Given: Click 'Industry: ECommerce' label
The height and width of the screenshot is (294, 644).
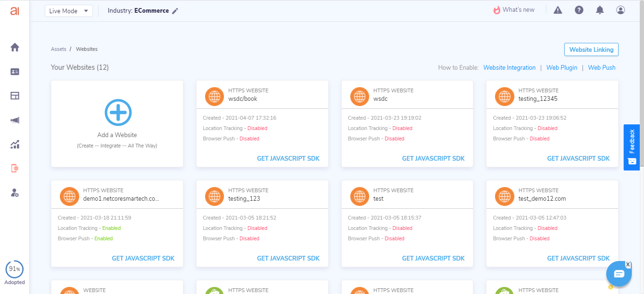Looking at the screenshot, I should tap(138, 11).
